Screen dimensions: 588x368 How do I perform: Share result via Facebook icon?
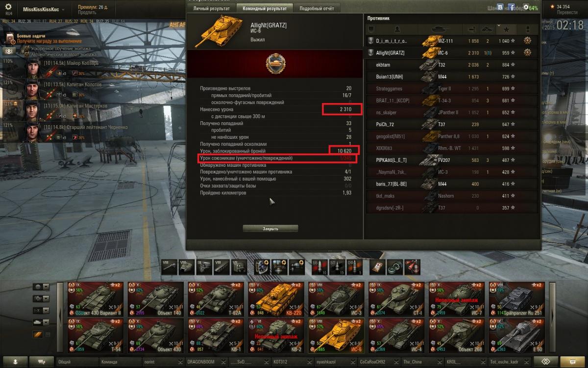pos(512,7)
